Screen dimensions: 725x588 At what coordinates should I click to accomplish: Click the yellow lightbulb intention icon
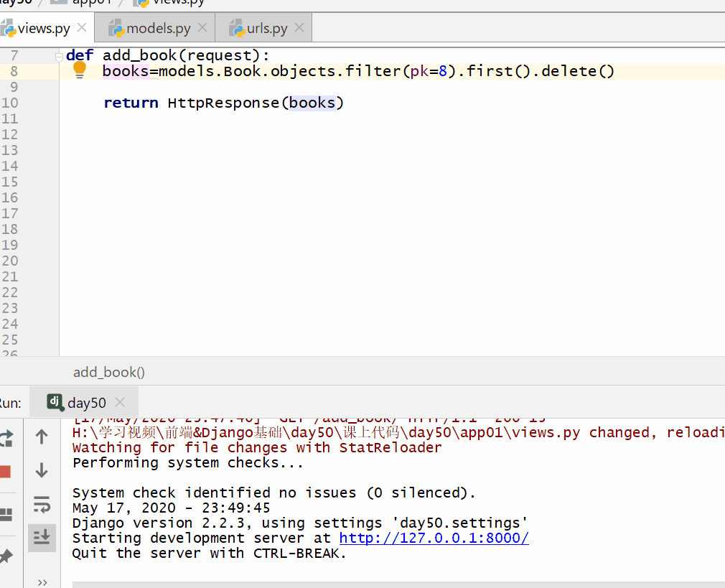(x=80, y=70)
